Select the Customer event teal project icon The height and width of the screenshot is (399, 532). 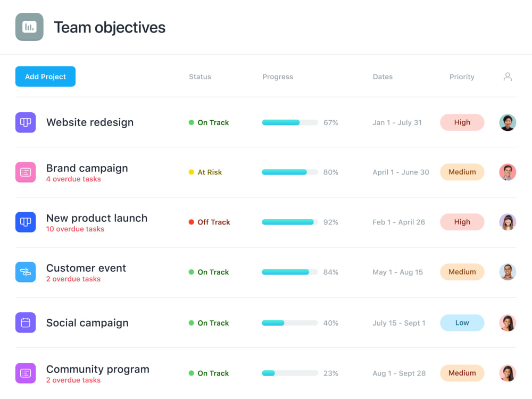[26, 272]
